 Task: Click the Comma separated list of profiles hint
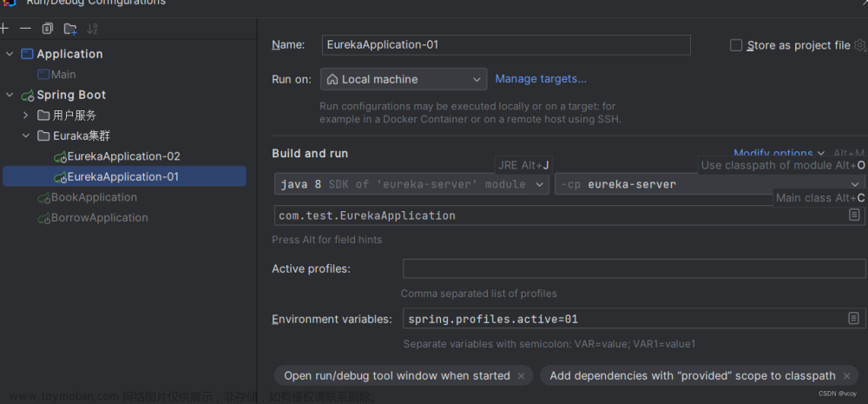tap(479, 293)
